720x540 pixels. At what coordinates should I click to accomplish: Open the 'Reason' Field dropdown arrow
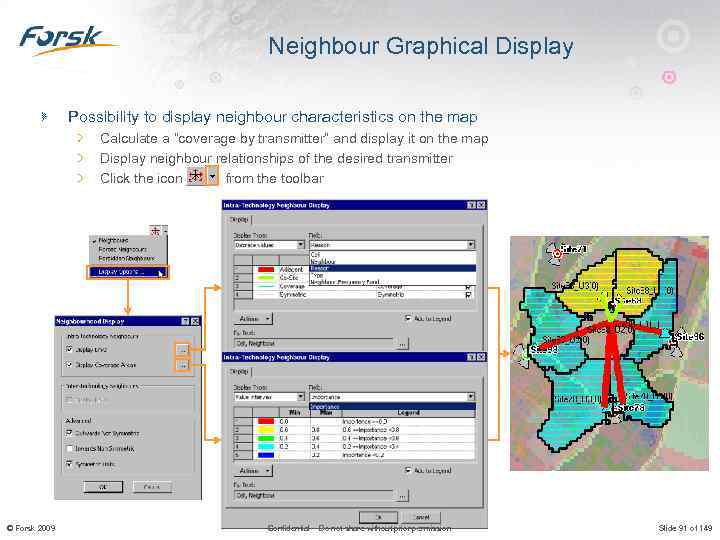471,245
